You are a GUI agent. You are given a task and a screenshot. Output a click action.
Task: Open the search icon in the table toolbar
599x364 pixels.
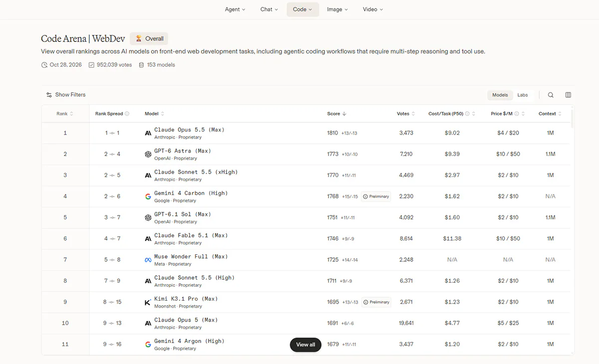pyautogui.click(x=551, y=95)
